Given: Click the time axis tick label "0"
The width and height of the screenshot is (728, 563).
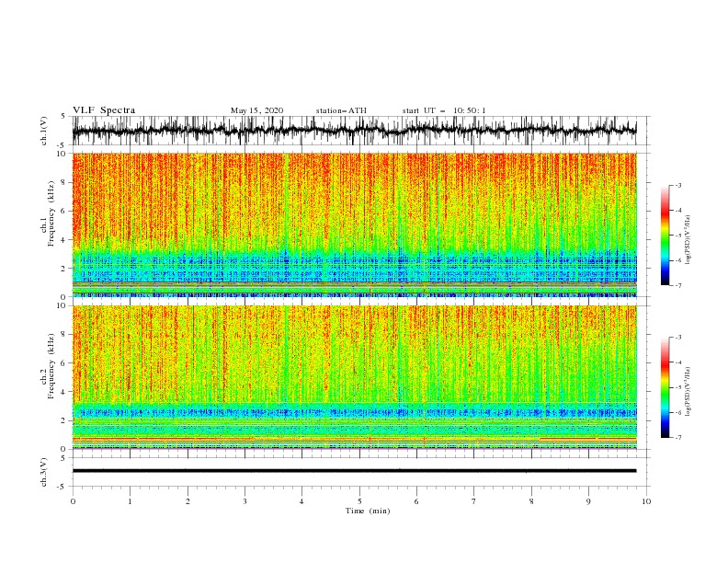Looking at the screenshot, I should [73, 501].
